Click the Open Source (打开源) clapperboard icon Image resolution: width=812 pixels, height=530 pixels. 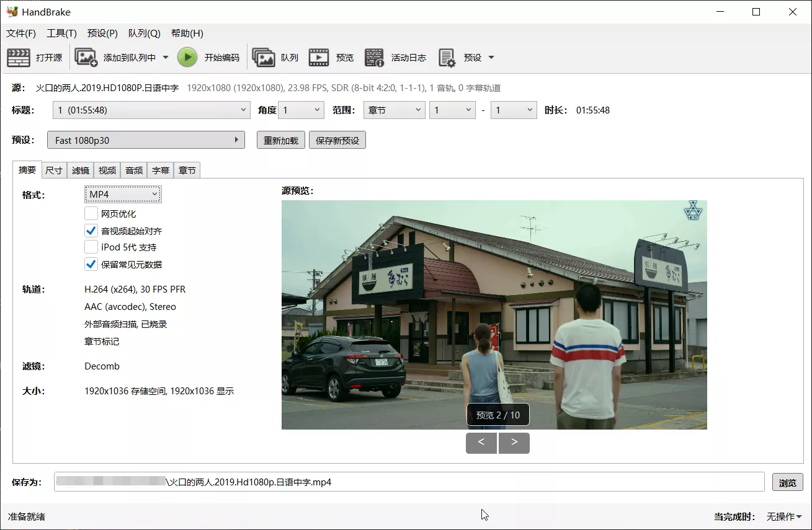[19, 58]
